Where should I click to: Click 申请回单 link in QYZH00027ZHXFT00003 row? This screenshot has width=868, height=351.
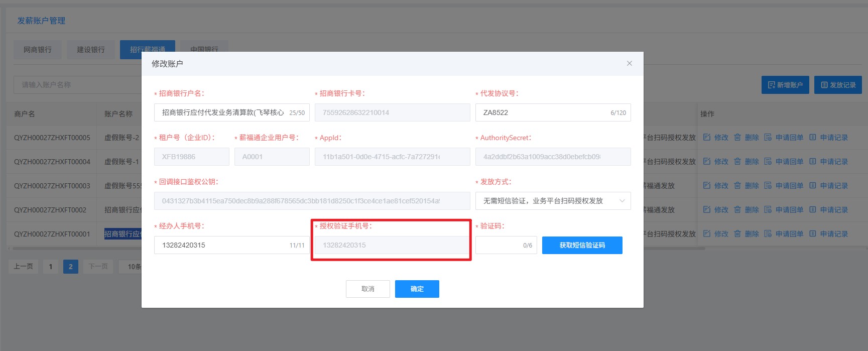pyautogui.click(x=789, y=185)
